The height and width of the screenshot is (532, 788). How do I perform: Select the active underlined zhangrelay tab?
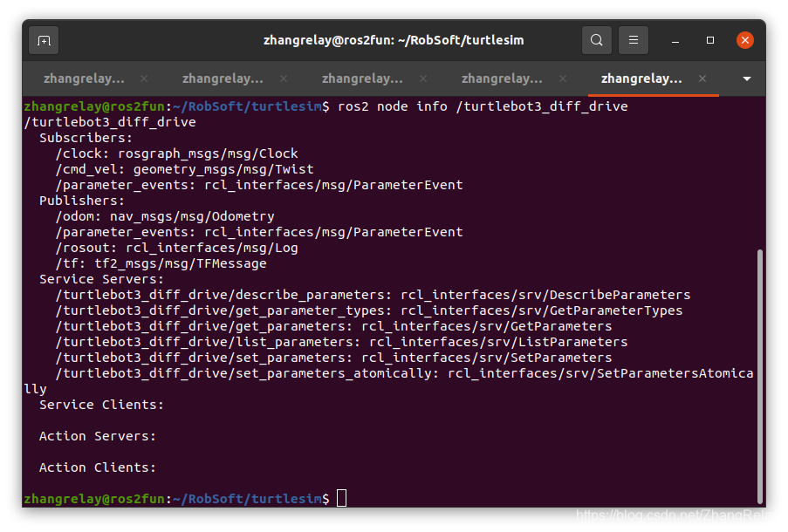641,78
